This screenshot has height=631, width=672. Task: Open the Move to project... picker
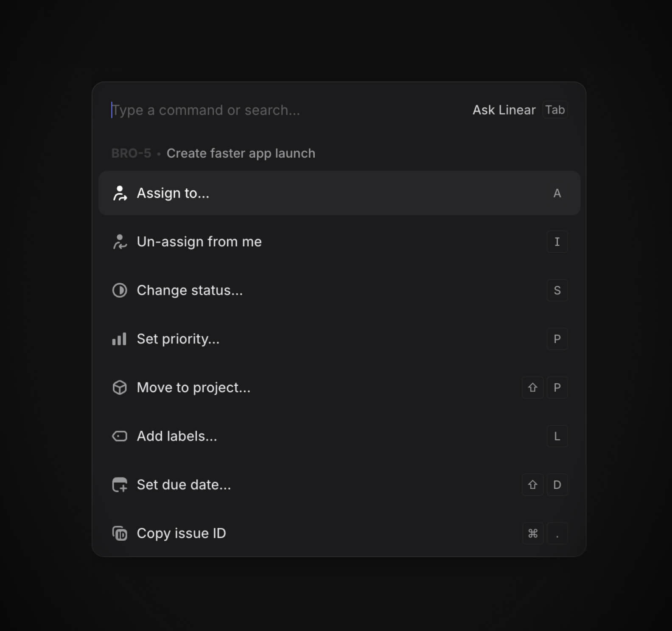tap(339, 388)
